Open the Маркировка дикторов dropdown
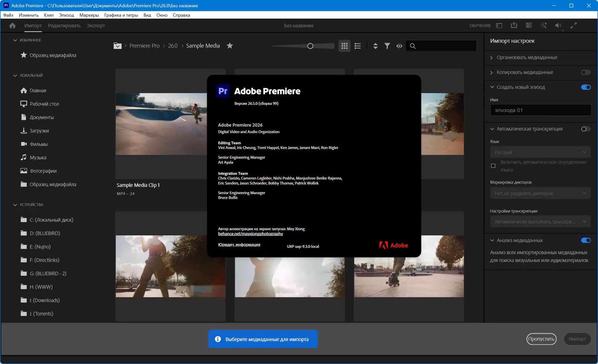This screenshot has height=364, width=598. [540, 193]
